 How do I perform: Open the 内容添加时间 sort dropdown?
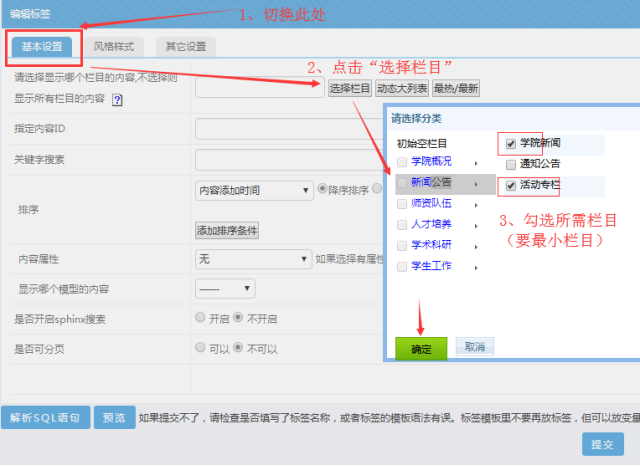pos(254,190)
